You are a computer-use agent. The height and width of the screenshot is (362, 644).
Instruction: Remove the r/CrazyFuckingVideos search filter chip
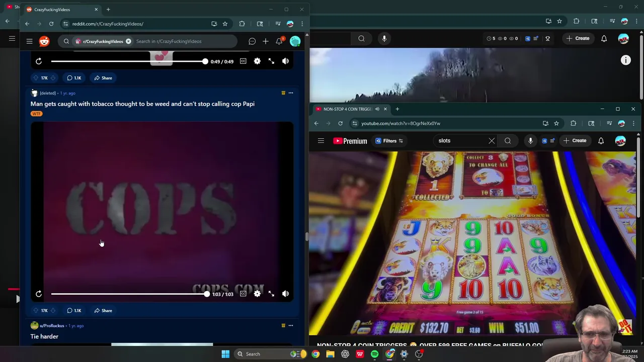(128, 41)
